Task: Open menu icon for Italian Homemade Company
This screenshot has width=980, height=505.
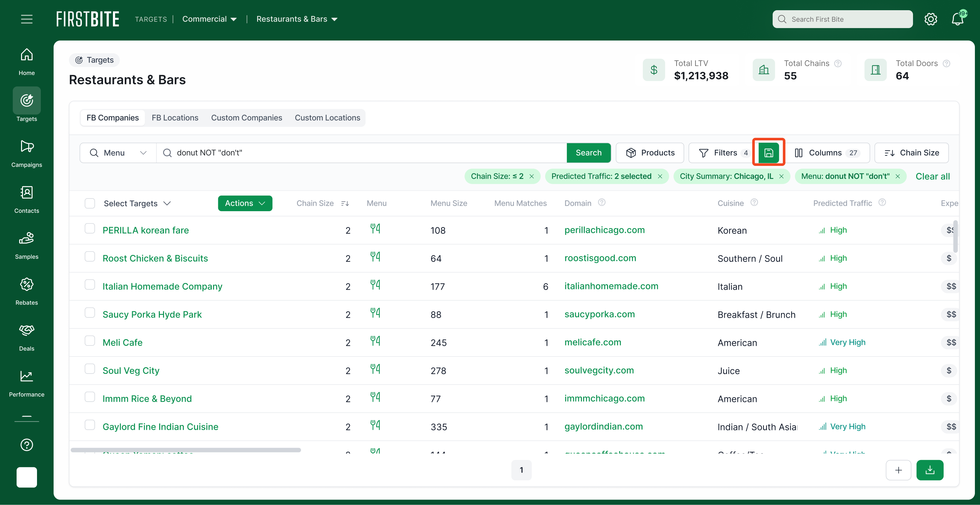Action: (375, 285)
